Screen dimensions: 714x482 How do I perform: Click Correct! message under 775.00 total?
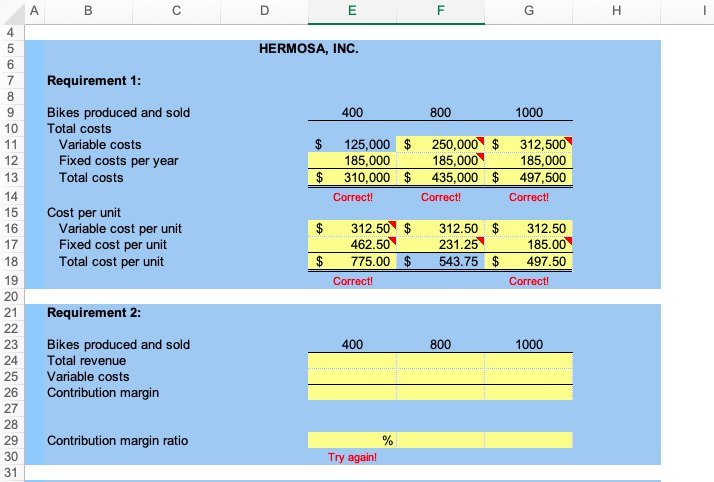[x=353, y=281]
